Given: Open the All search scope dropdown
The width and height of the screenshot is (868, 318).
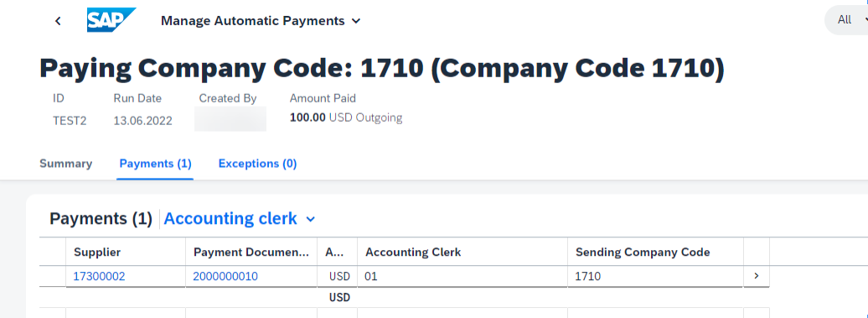Looking at the screenshot, I should pos(848,20).
